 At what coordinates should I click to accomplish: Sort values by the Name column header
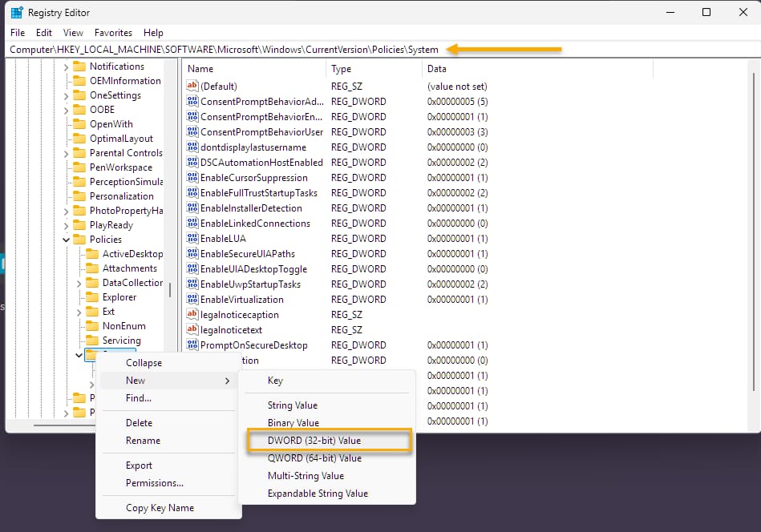[x=255, y=69]
